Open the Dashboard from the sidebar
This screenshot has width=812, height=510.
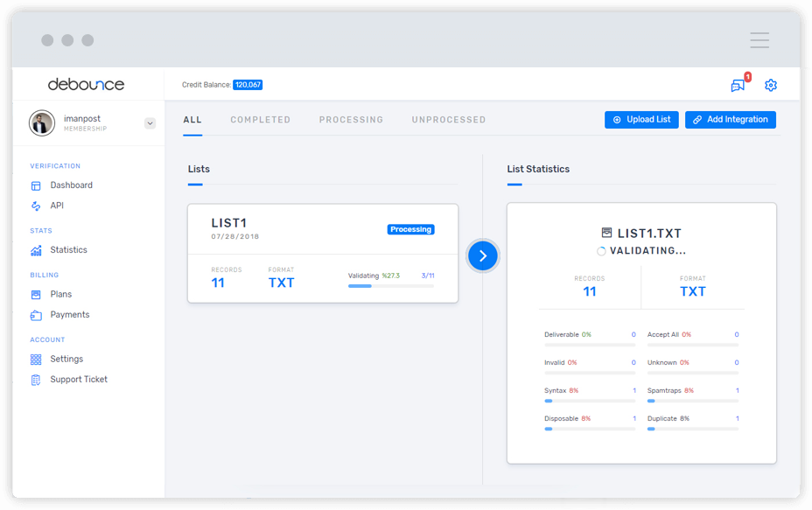pos(70,185)
